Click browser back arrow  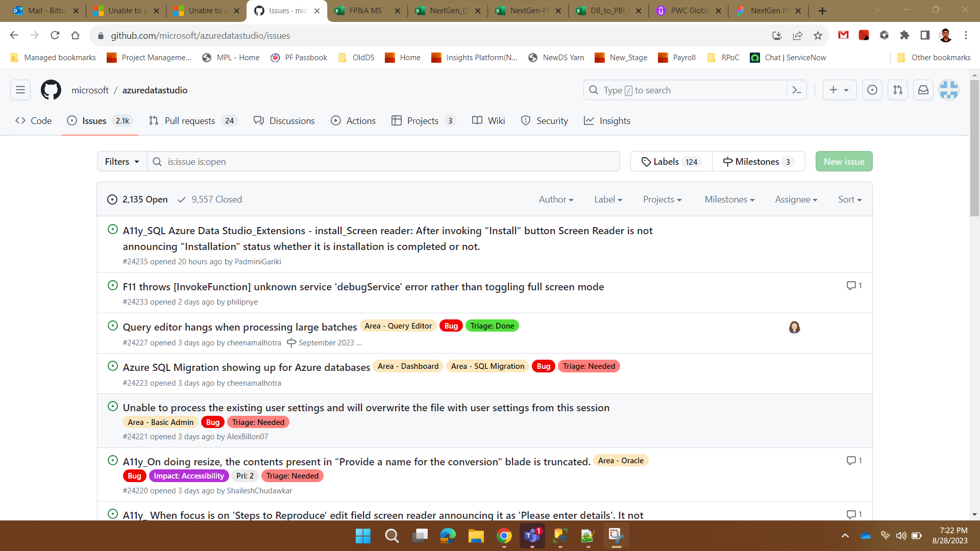pyautogui.click(x=14, y=35)
